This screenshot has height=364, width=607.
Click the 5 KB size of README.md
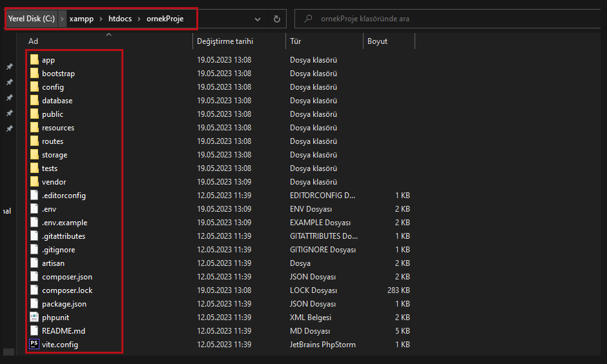pos(402,330)
